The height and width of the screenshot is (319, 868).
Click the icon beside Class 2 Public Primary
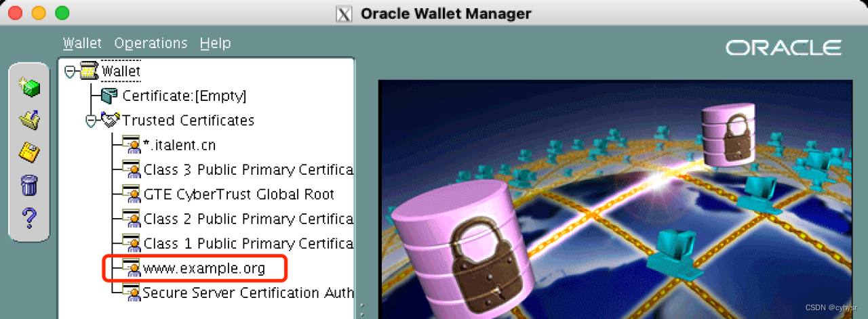coord(131,219)
